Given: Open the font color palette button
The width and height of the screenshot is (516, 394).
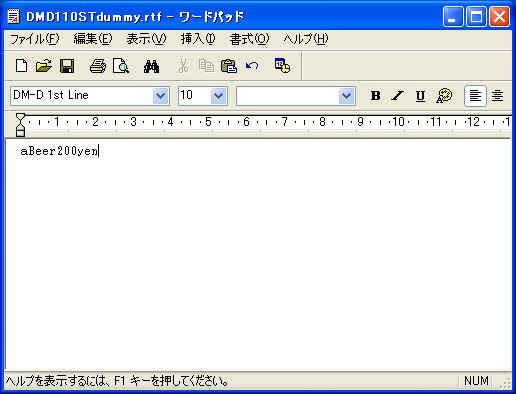Looking at the screenshot, I should [444, 96].
